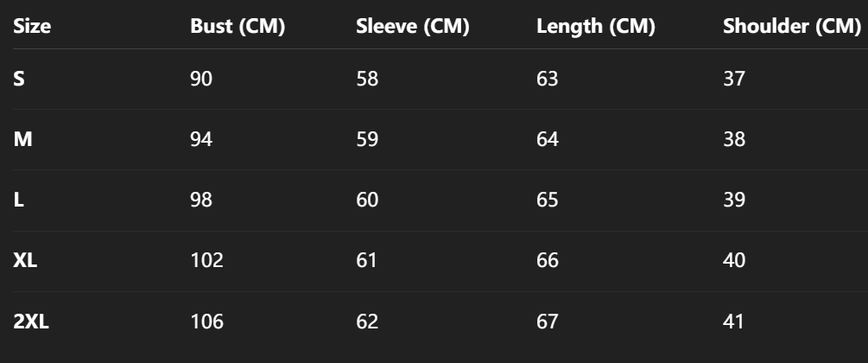The image size is (868, 363).
Task: Select shoulder value 41 in 2XL row
Action: (734, 322)
